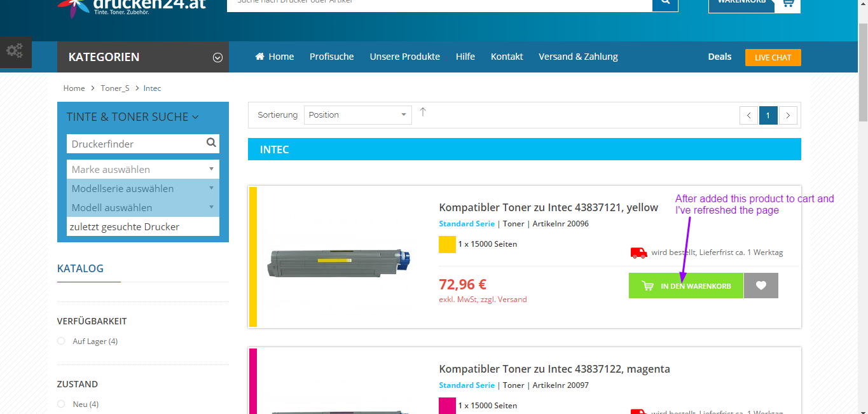Open the Modellserie auswählen dropdown
This screenshot has height=414, width=868.
tap(143, 188)
